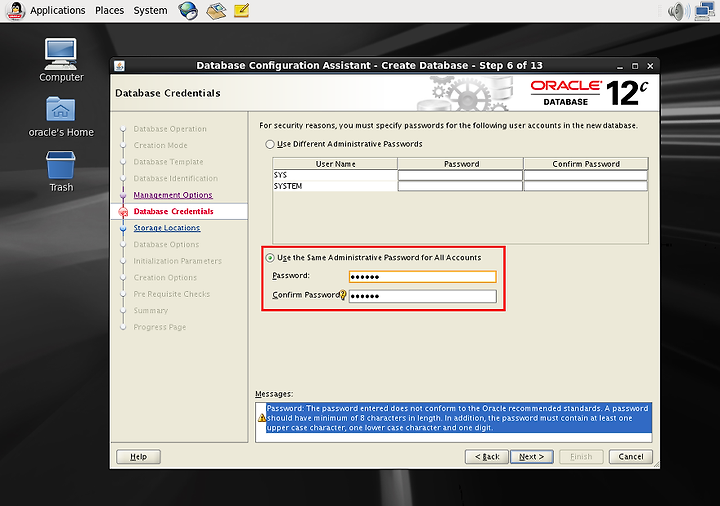
Task: Click the Back button
Action: [x=487, y=456]
